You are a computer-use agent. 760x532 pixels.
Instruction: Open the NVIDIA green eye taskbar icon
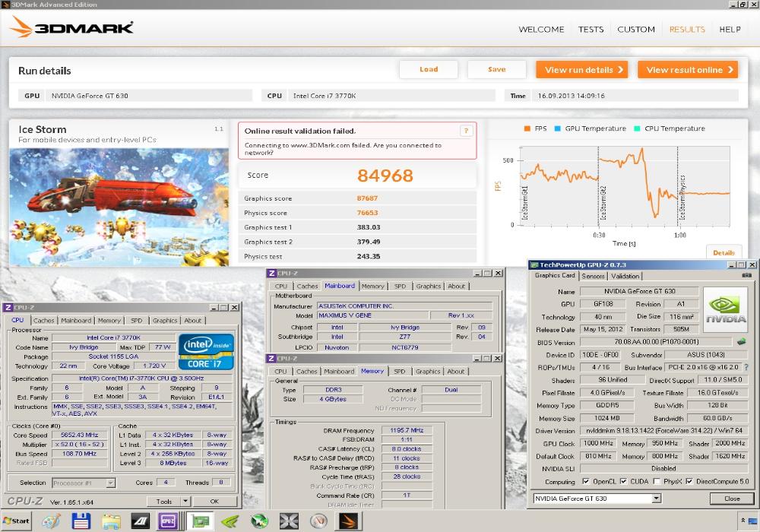(230, 521)
